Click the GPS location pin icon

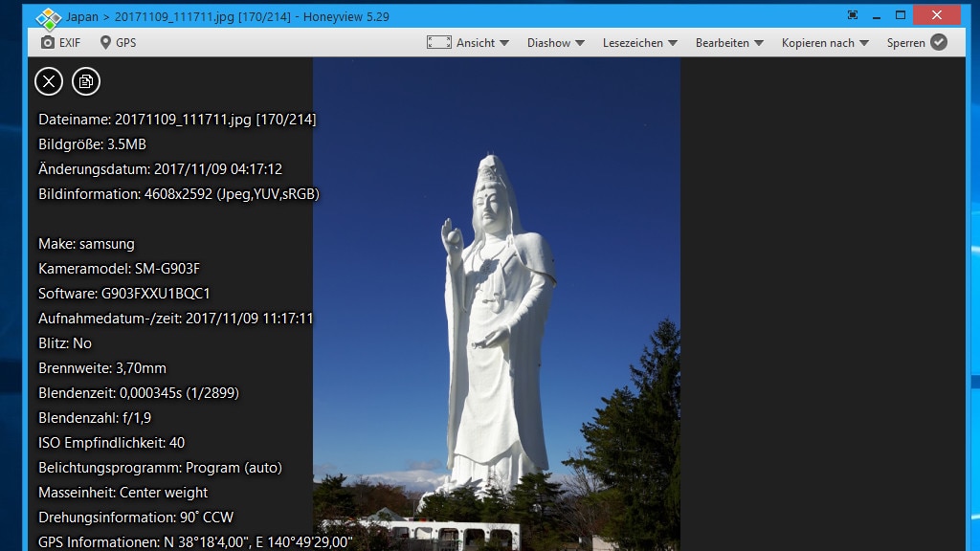pyautogui.click(x=105, y=43)
